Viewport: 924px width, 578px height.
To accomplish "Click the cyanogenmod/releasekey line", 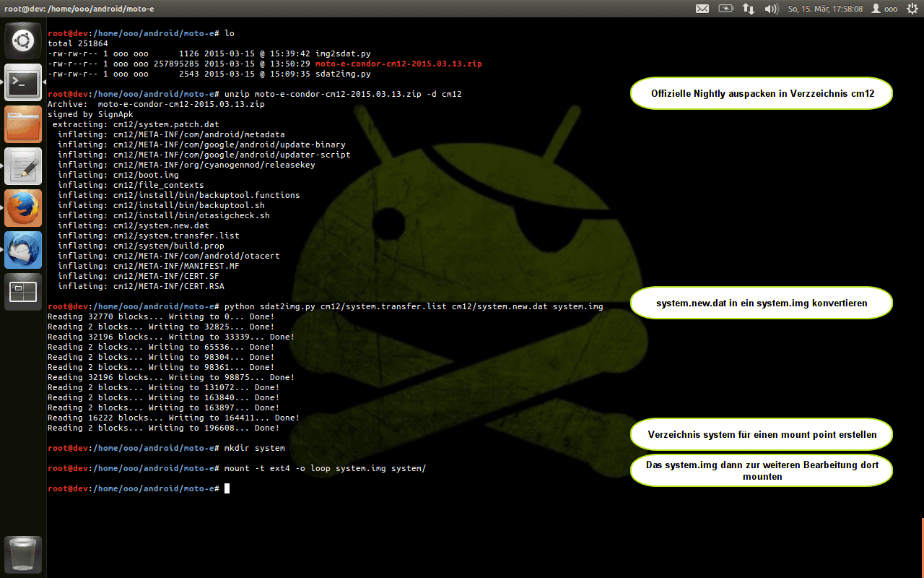I will (x=186, y=165).
